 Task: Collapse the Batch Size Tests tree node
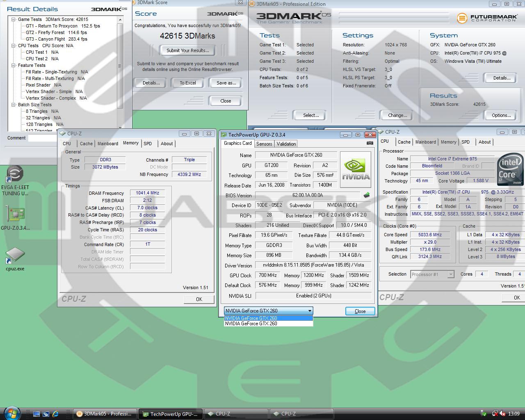pos(14,105)
